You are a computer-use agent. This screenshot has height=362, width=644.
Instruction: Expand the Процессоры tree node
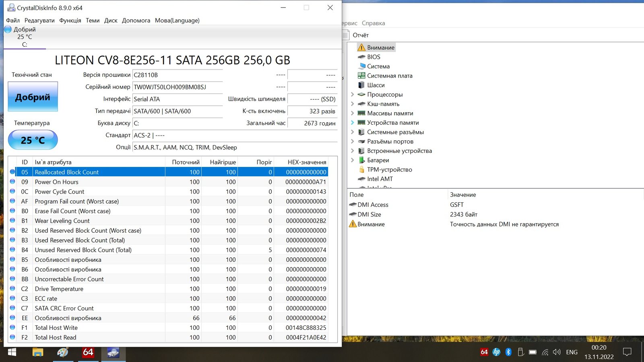coord(353,95)
